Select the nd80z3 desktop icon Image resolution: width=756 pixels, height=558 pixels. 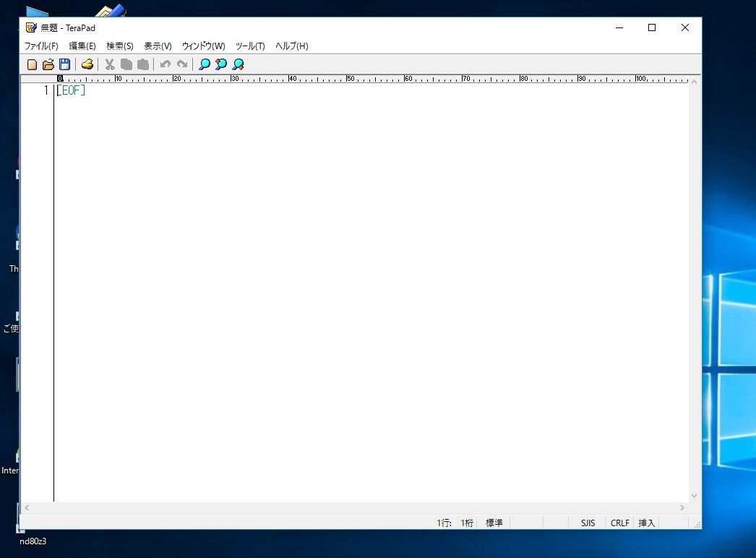pyautogui.click(x=33, y=541)
